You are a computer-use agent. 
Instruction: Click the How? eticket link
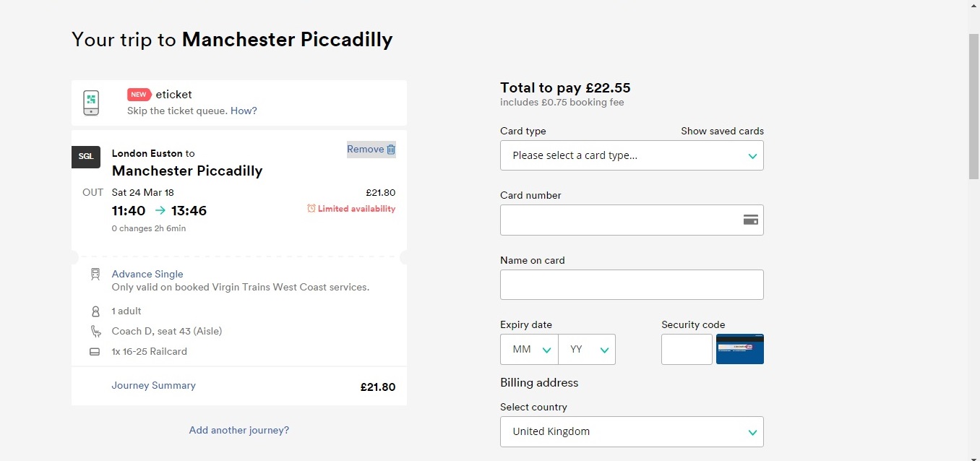[244, 111]
